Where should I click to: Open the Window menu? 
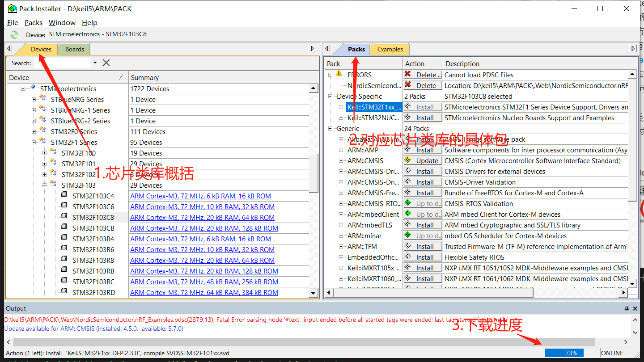(62, 22)
